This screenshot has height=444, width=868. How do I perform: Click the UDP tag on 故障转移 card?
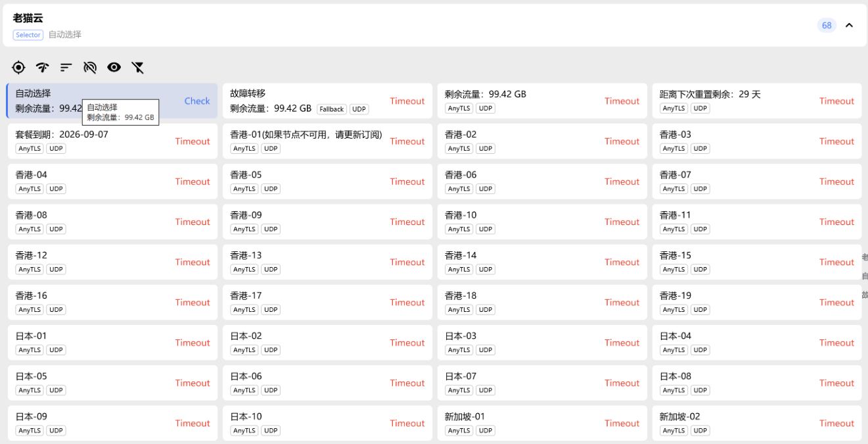359,109
